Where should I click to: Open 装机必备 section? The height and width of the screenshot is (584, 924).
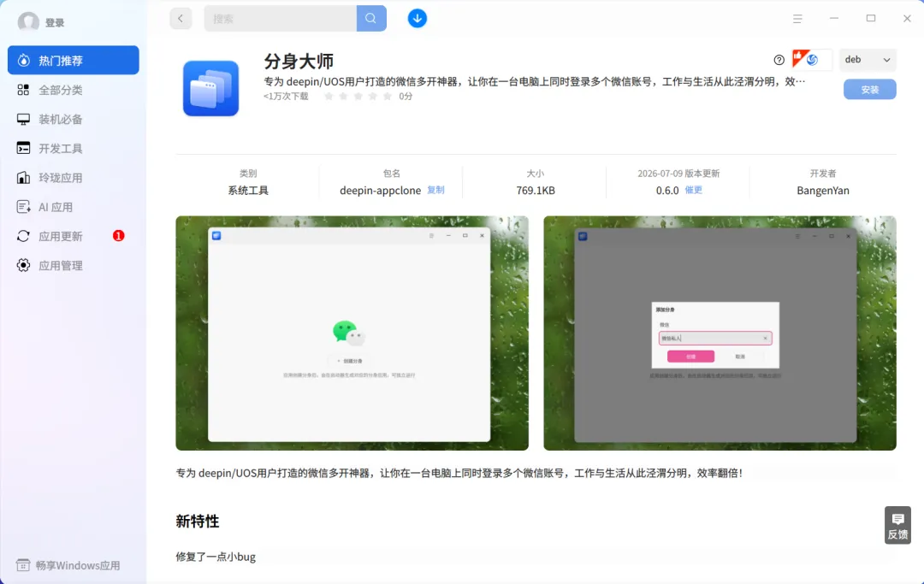click(x=73, y=119)
